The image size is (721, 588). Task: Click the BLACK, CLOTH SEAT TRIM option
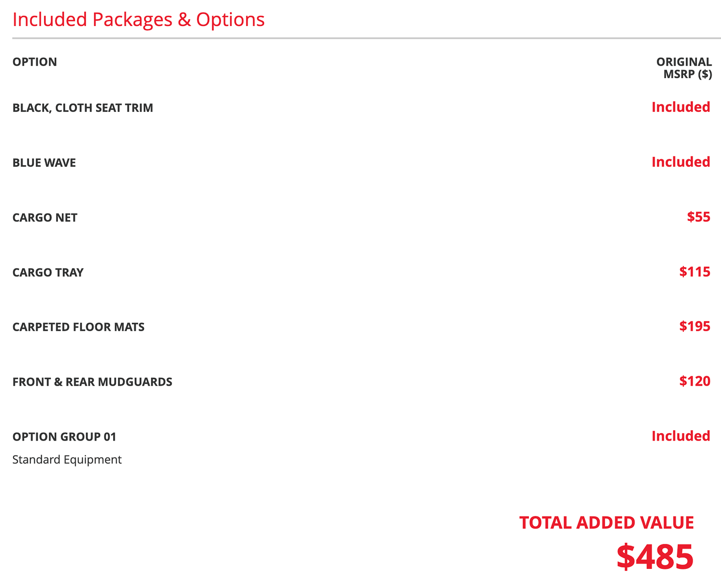pyautogui.click(x=83, y=108)
